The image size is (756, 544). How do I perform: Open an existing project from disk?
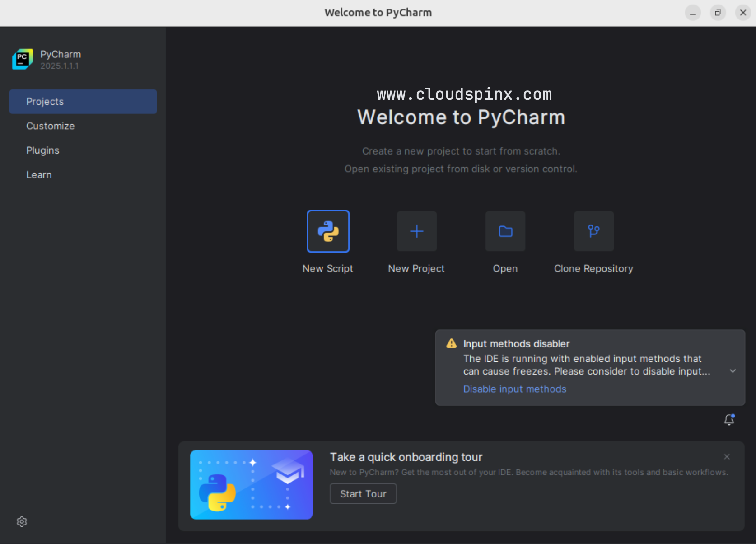504,231
